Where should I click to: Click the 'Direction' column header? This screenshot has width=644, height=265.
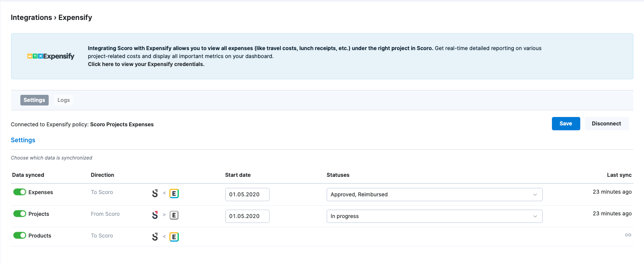tap(103, 175)
